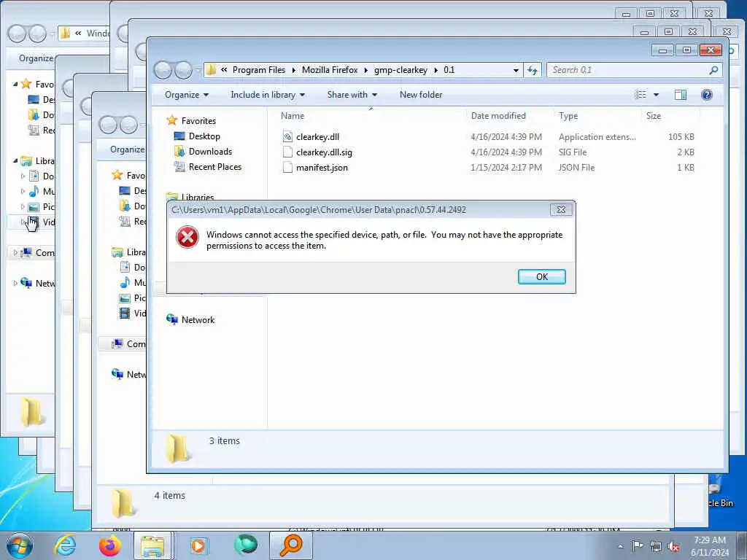Click Program Files breadcrumb

tap(259, 70)
